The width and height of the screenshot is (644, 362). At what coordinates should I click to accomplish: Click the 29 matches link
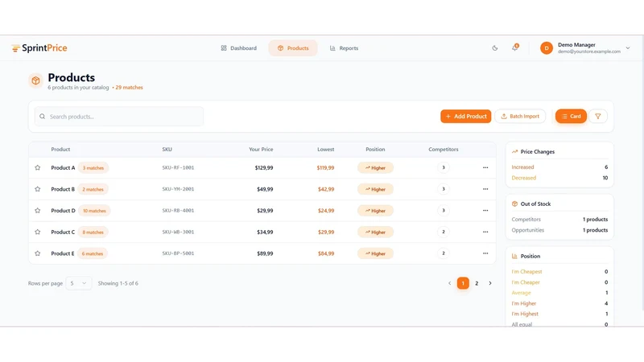[129, 88]
